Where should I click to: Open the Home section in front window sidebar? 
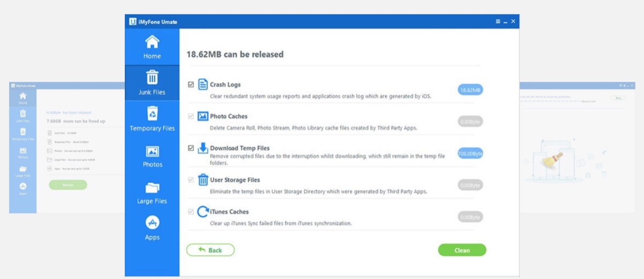(152, 47)
